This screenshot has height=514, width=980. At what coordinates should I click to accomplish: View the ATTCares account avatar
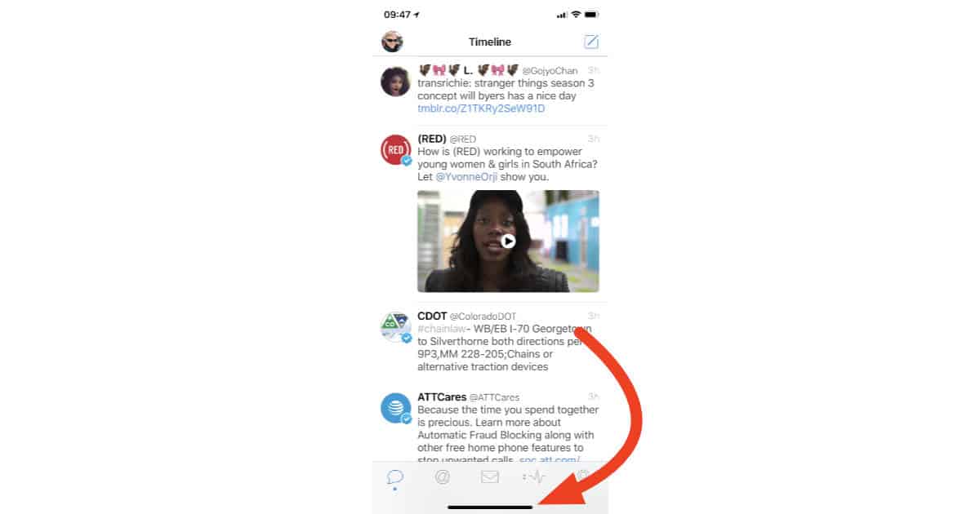[396, 408]
